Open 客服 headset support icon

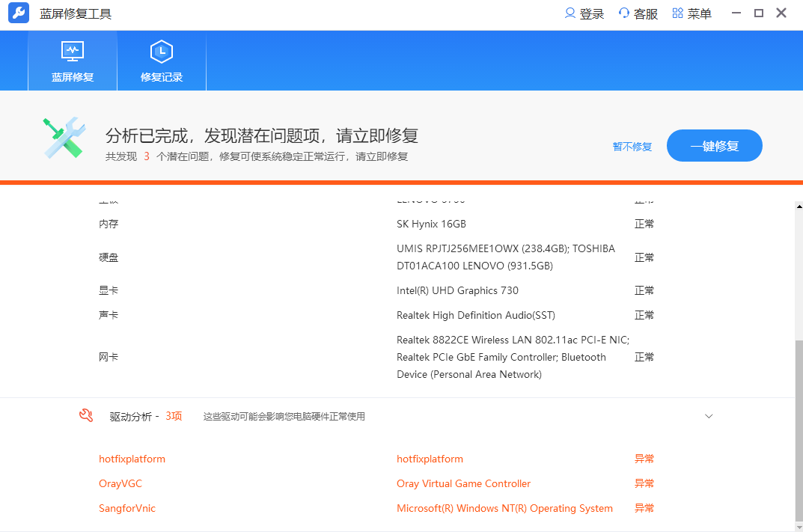pyautogui.click(x=624, y=13)
